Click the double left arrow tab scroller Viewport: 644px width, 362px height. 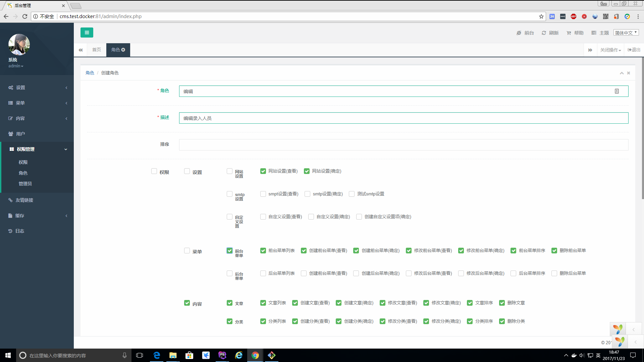(x=80, y=50)
